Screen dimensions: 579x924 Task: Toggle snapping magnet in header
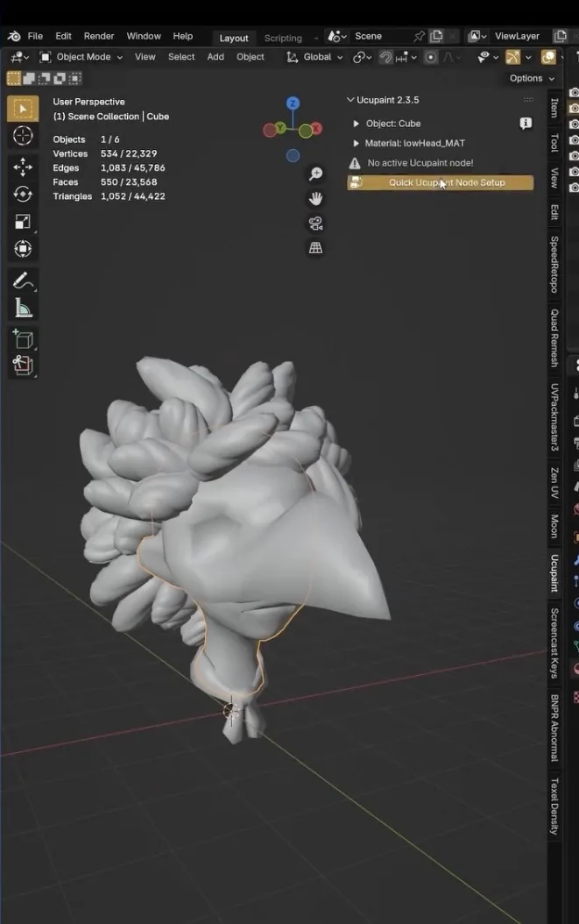385,57
